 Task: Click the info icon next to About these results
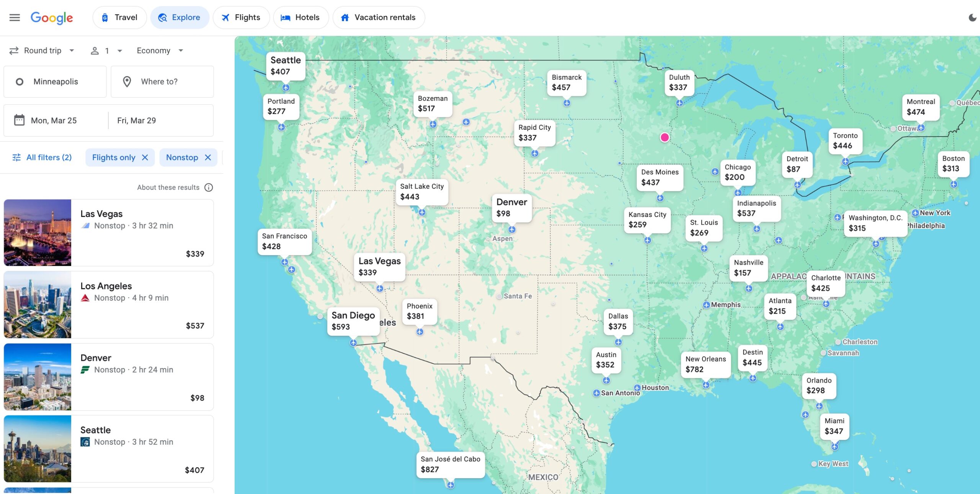point(209,187)
